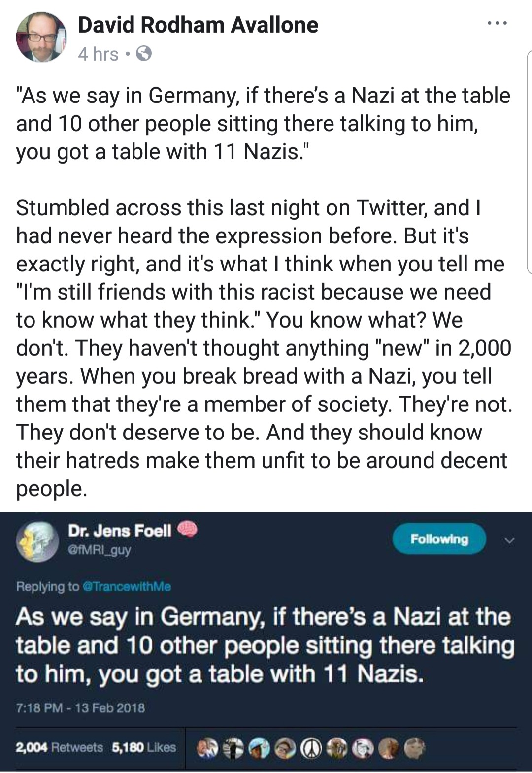The height and width of the screenshot is (773, 532).
Task: Click the peace sign liker avatar
Action: coord(311,748)
